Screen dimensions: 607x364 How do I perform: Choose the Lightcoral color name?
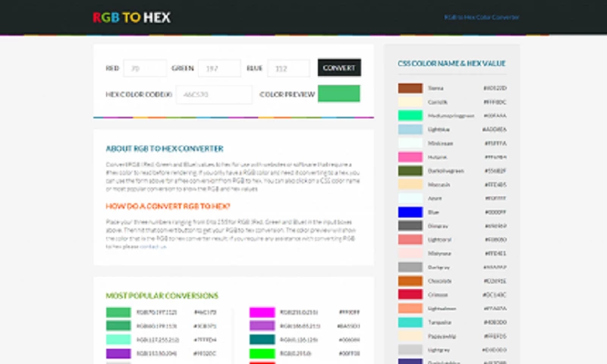coord(439,240)
